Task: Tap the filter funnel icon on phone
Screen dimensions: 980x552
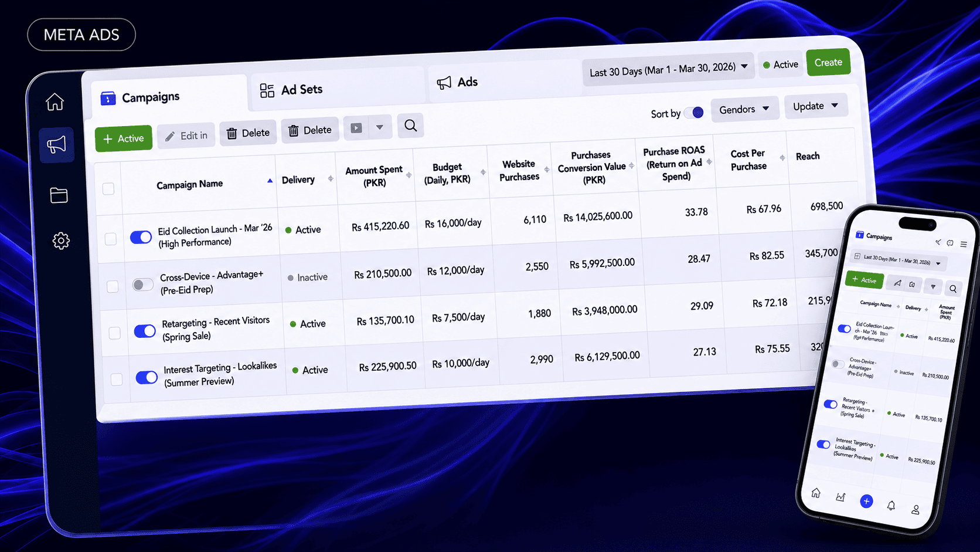Action: click(933, 287)
